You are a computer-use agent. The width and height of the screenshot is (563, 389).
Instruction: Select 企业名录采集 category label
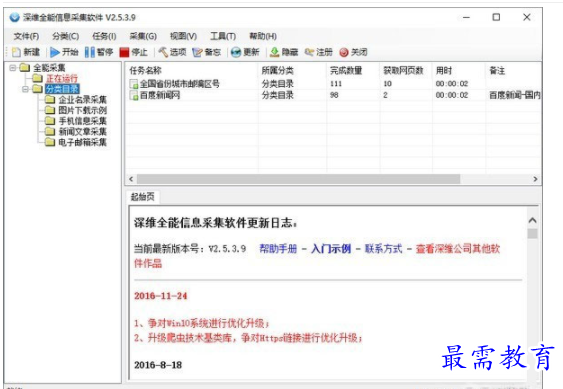click(x=83, y=99)
